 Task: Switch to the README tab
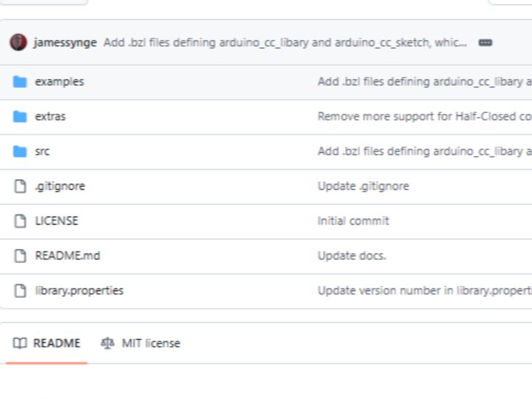(47, 343)
